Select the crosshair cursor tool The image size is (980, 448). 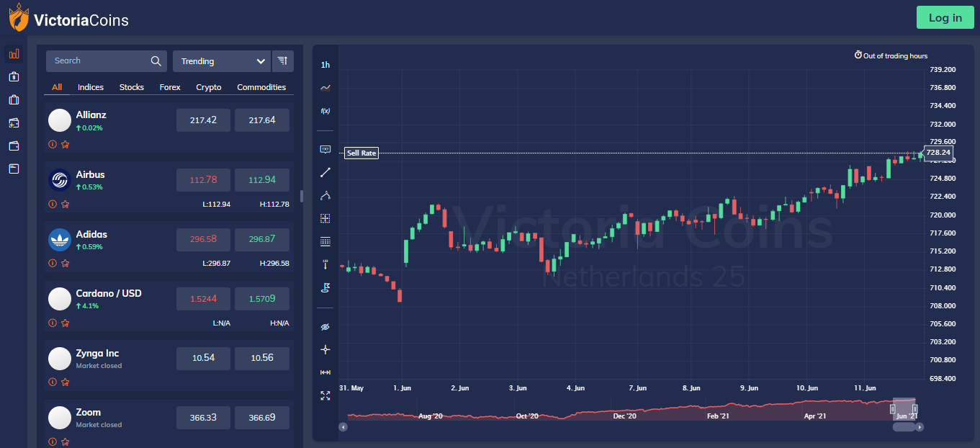coord(325,349)
